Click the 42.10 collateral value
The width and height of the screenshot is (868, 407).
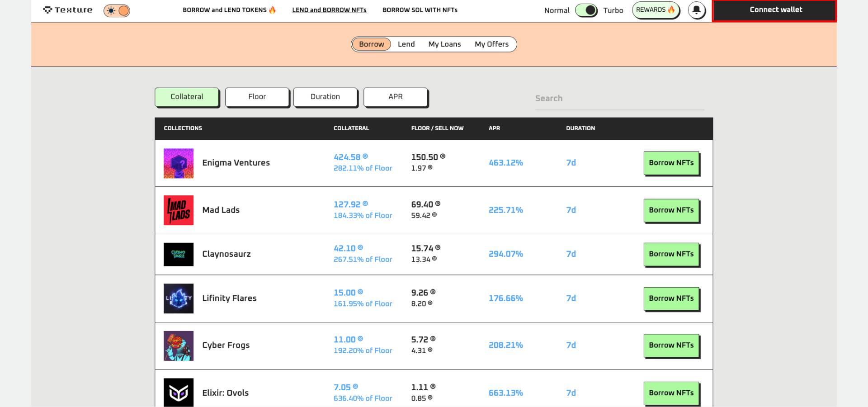coord(344,248)
